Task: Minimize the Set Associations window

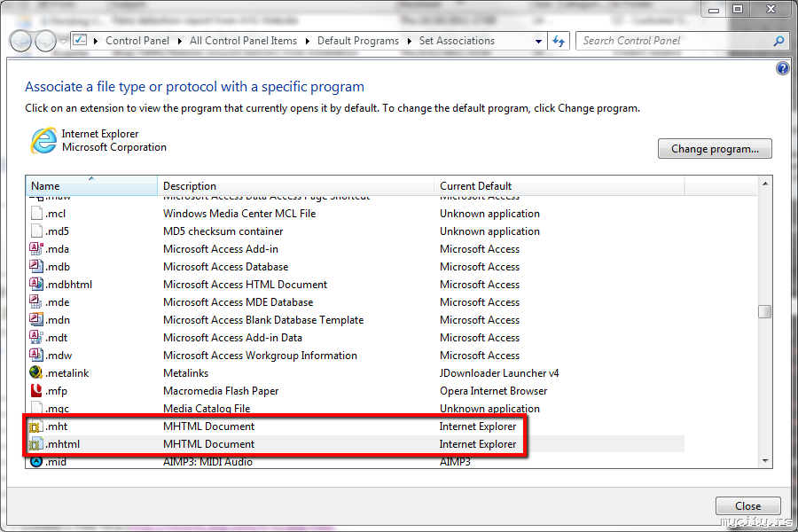Action: pyautogui.click(x=714, y=10)
